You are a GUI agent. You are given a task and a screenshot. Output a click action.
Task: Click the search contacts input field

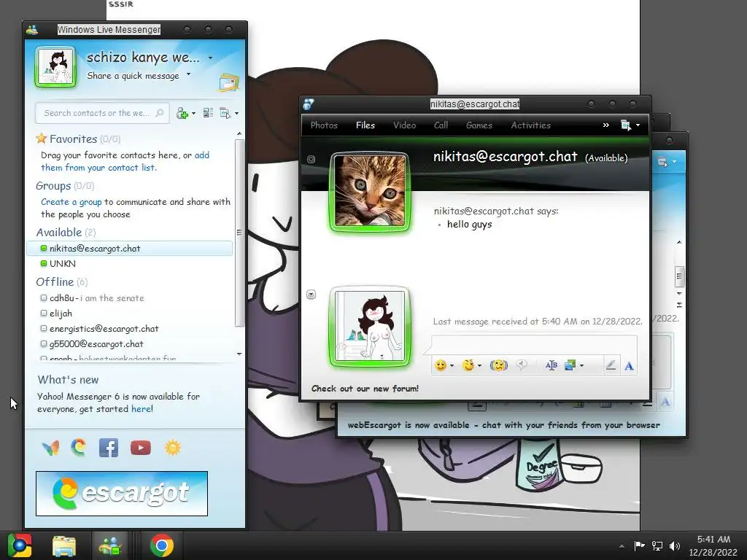[102, 113]
